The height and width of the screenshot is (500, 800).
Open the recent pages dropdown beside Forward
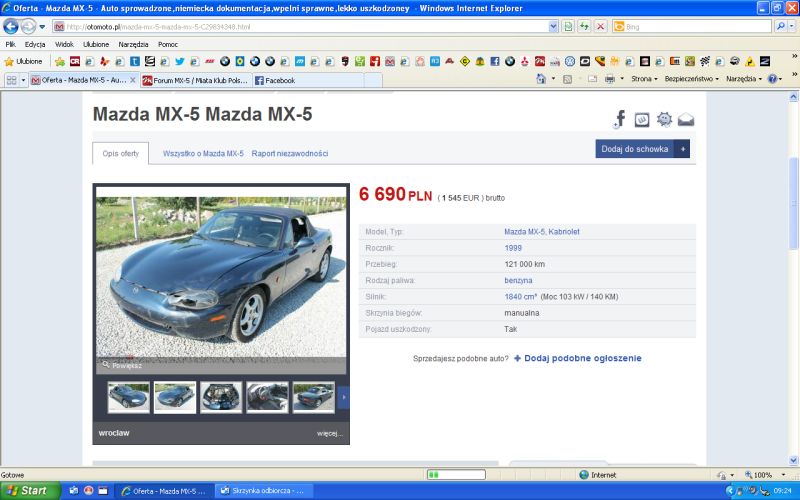coord(42,27)
